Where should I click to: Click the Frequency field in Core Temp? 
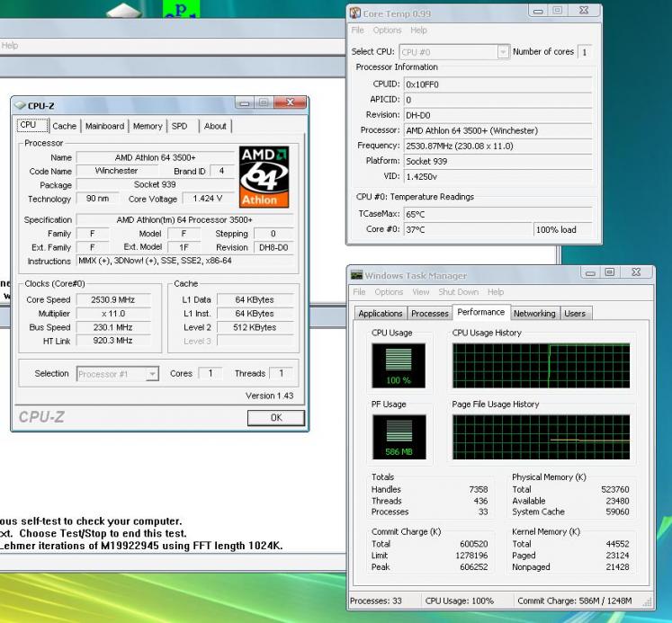[x=498, y=146]
